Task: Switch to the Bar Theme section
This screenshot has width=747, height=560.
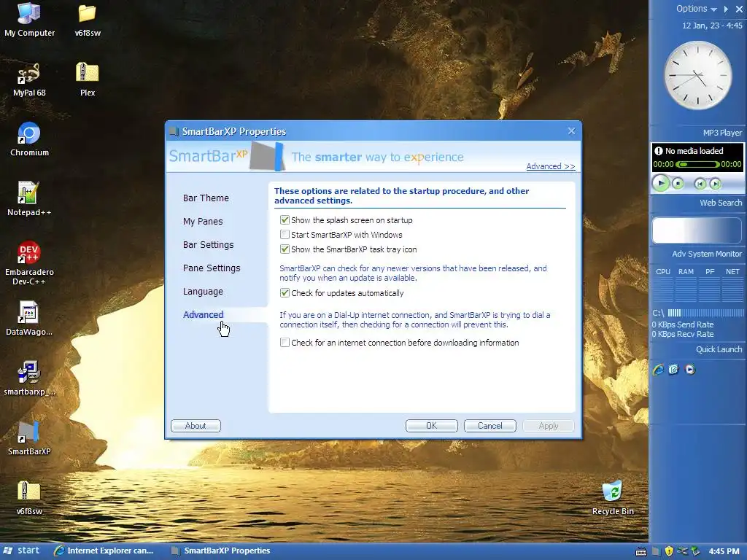Action: point(206,198)
